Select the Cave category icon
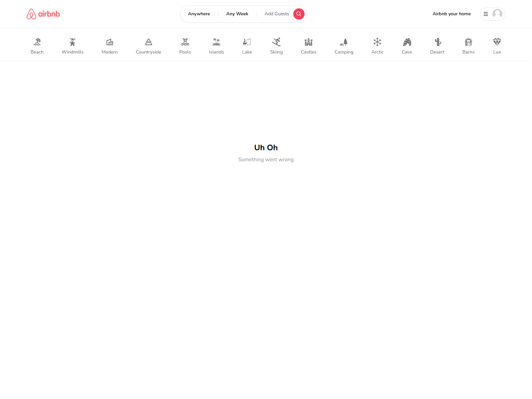Image resolution: width=532 pixels, height=399 pixels. 407,43
